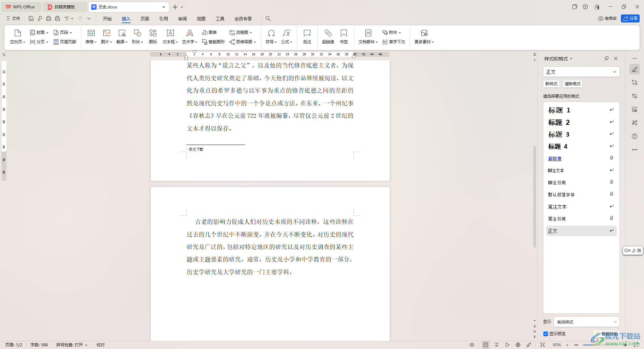Open the 符号 symbol tool
This screenshot has width=644, height=349.
(271, 37)
